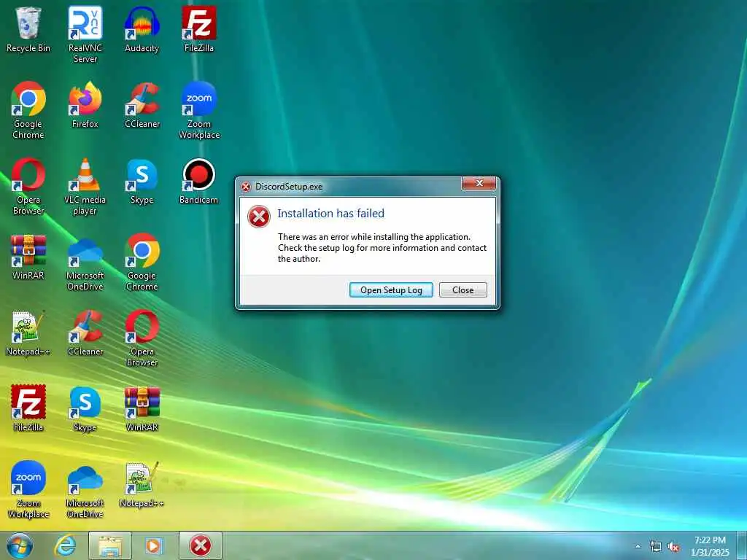Select the FileZilla icon left of Skype
This screenshot has height=560, width=747.
[x=28, y=408]
